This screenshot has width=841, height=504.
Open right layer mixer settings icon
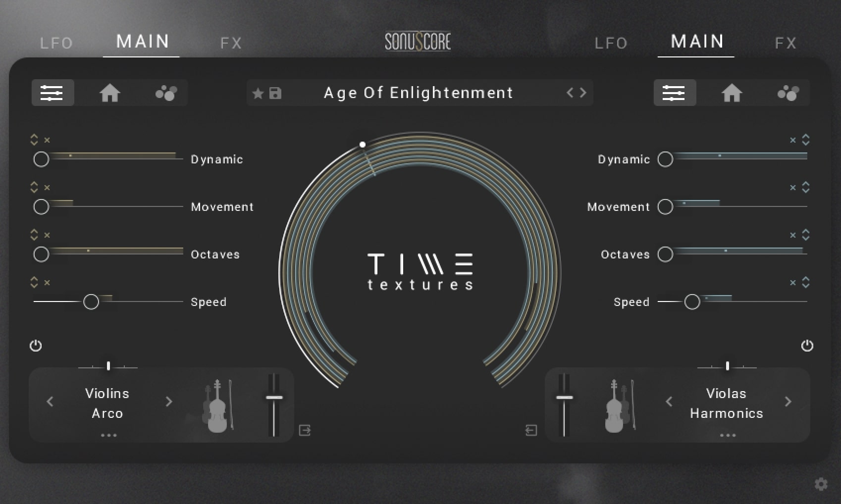click(x=674, y=93)
